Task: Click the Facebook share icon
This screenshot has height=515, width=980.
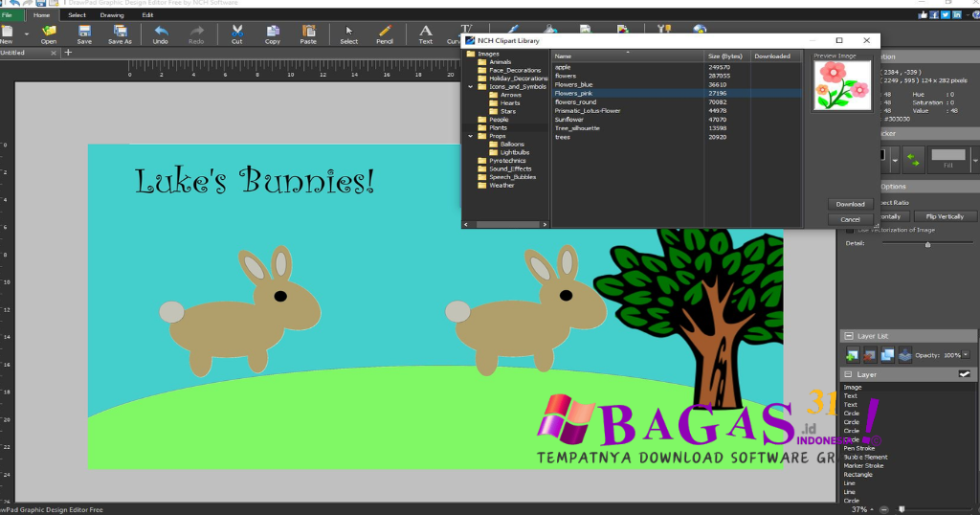Action: 934,15
